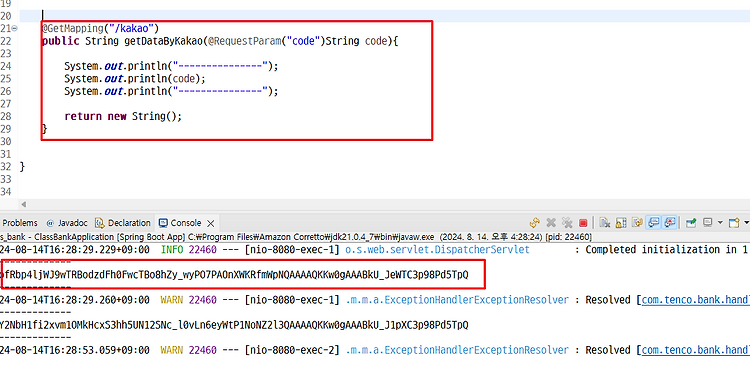The height and width of the screenshot is (376, 750).
Task: Click line number 32 in the gutter
Action: click(6, 166)
